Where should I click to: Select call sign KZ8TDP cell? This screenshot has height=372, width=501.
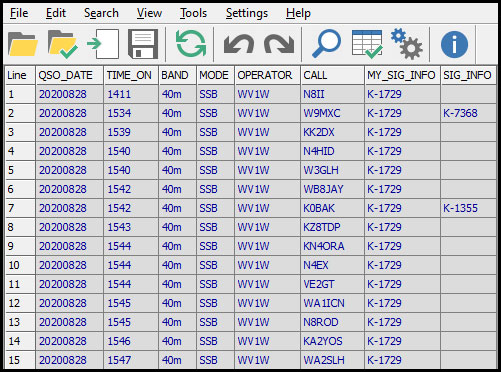click(333, 227)
